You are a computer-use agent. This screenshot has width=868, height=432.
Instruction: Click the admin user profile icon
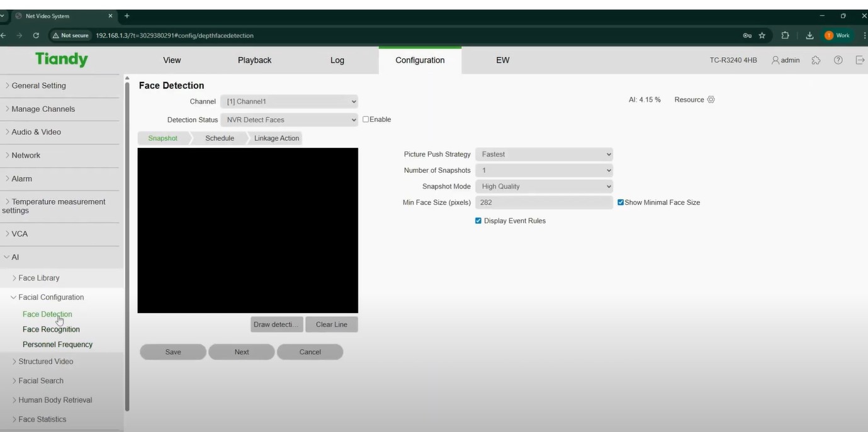(x=775, y=60)
